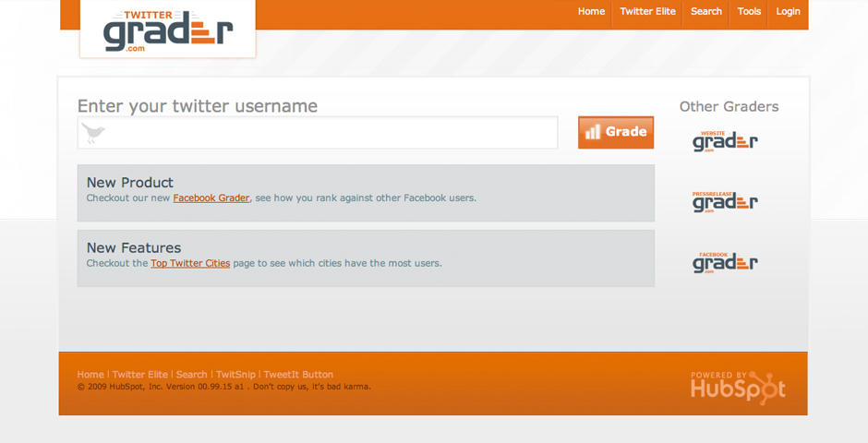Click the 'Enter your twitter username' label

(198, 105)
